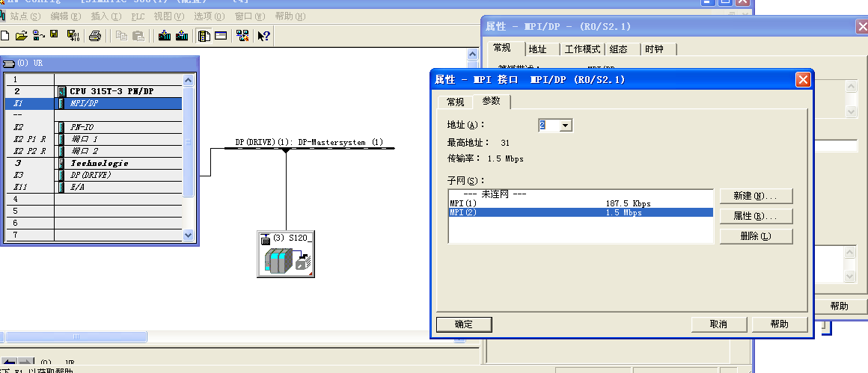Click the Configure Network toolbar icon
Viewport: 868px width, 373px height.
point(242,36)
